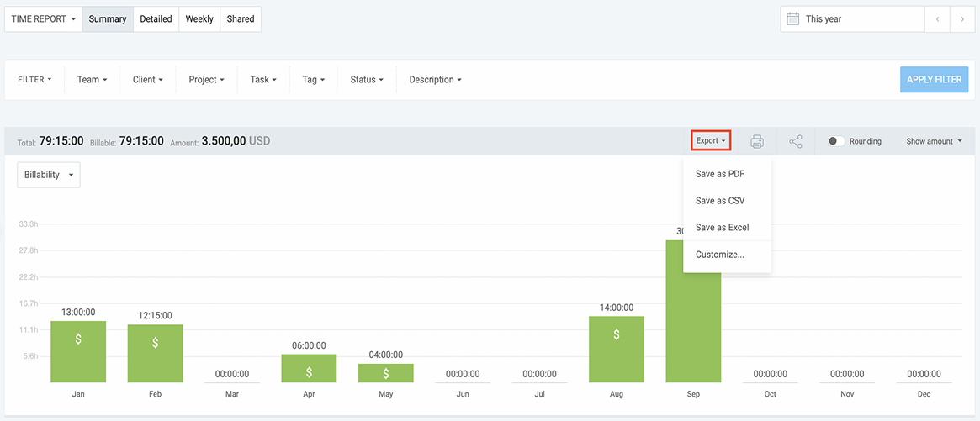980x421 pixels.
Task: Click dollar sign on January bar
Action: [x=78, y=339]
